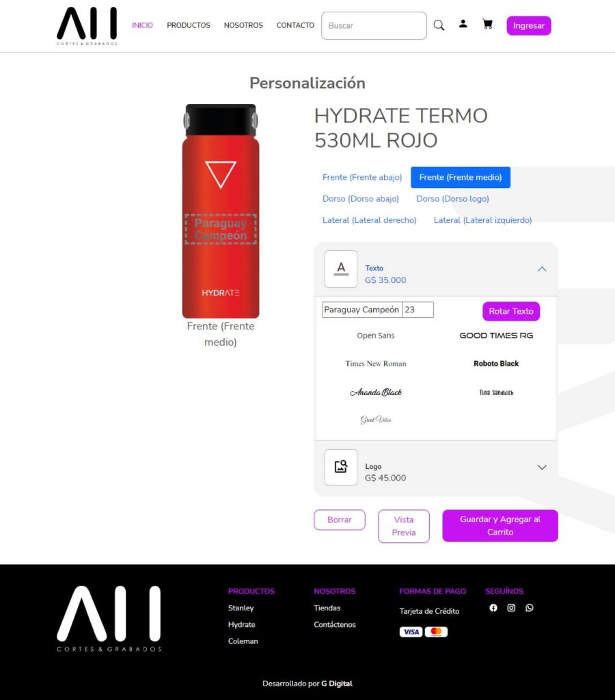The width and height of the screenshot is (615, 700).
Task: Select the Good Times RG font
Action: tap(496, 335)
